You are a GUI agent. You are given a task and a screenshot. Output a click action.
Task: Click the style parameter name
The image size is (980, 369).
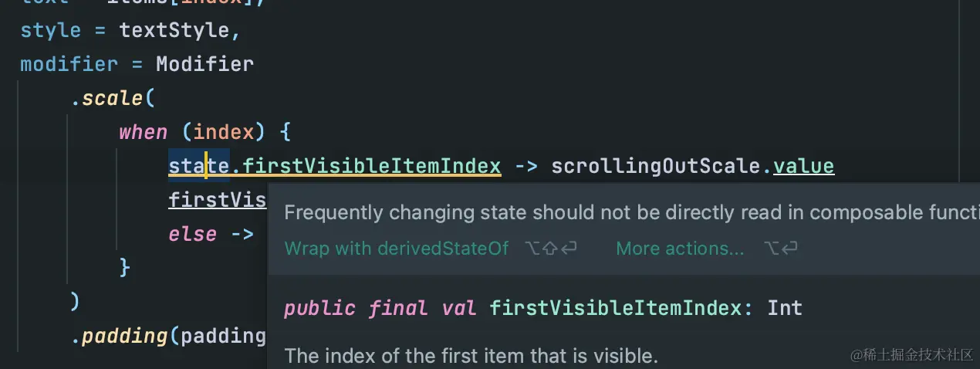(x=50, y=30)
